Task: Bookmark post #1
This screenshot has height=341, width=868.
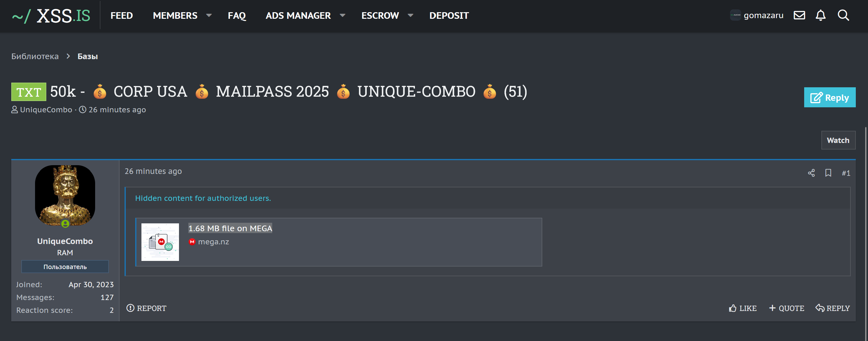Action: click(x=828, y=173)
